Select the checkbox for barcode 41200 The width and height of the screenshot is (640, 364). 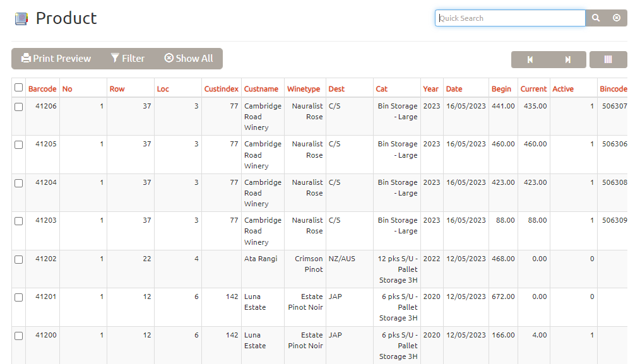18,336
